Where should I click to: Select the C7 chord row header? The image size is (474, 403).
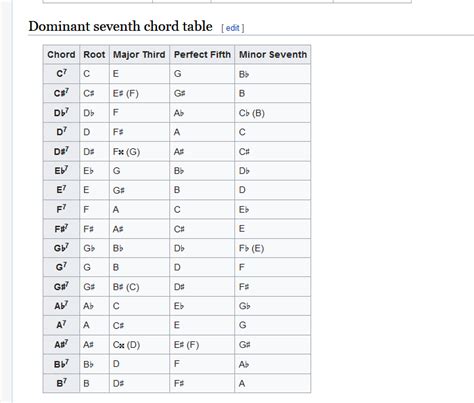point(61,74)
